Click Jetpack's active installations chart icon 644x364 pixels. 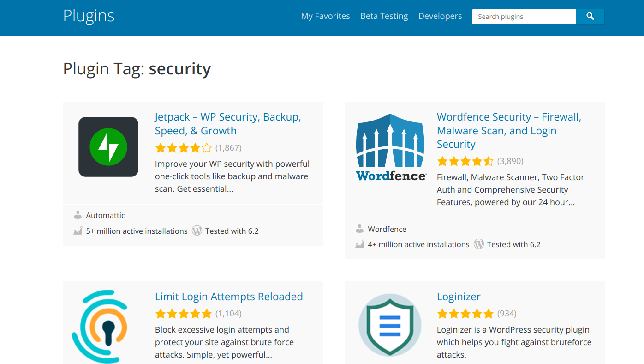(78, 231)
